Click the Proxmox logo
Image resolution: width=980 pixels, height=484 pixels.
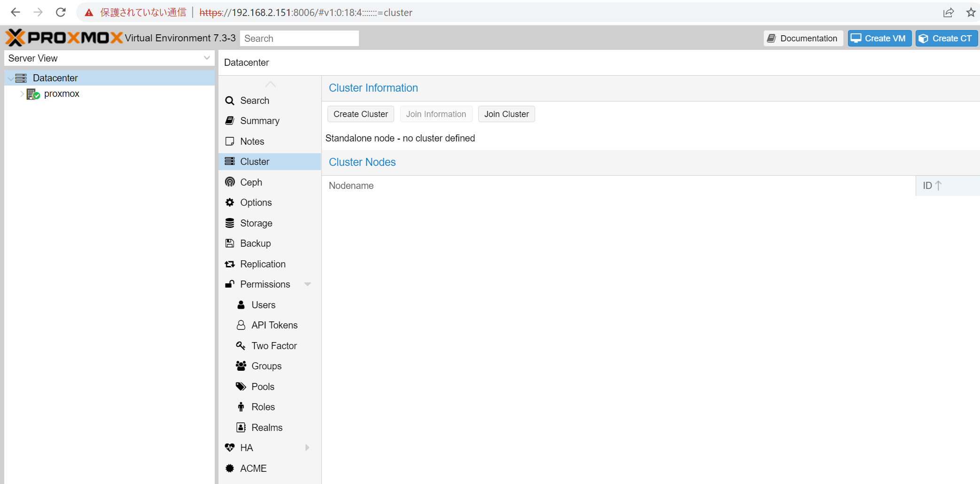pyautogui.click(x=64, y=38)
